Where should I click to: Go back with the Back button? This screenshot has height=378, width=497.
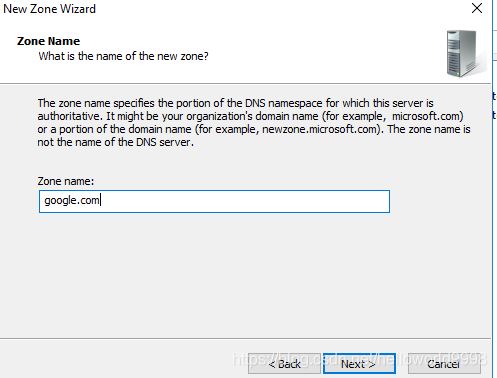(x=284, y=364)
